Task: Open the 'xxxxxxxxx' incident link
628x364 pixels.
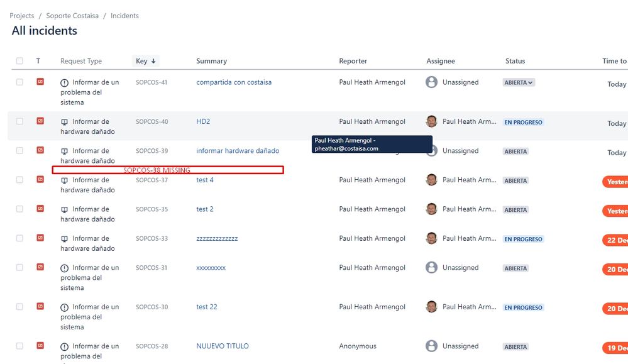Action: click(211, 267)
